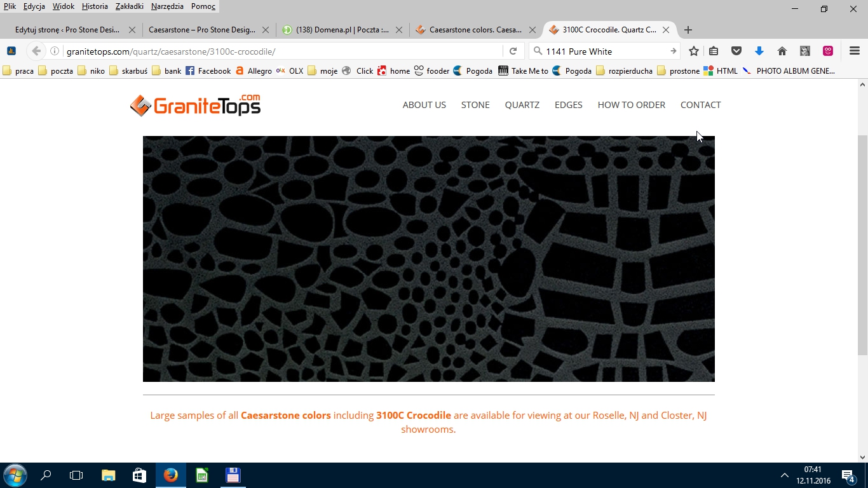Expand the system tray hidden icons
The image size is (868, 488).
point(784,475)
